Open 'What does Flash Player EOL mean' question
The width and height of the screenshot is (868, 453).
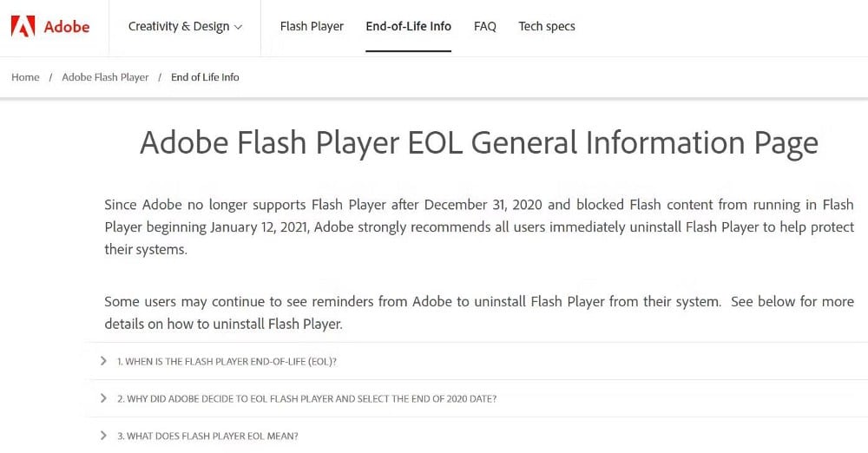click(207, 436)
